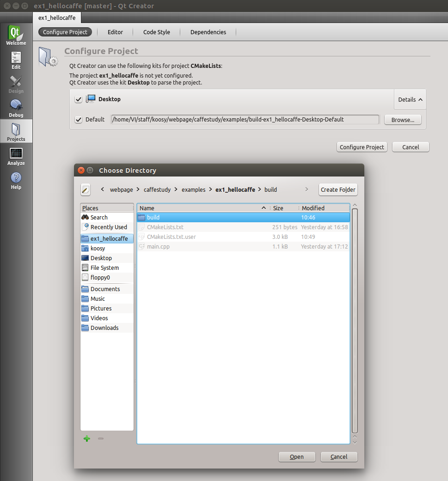Screen dimensions: 448x481
Task: Open the Editor settings tab
Action: click(115, 32)
